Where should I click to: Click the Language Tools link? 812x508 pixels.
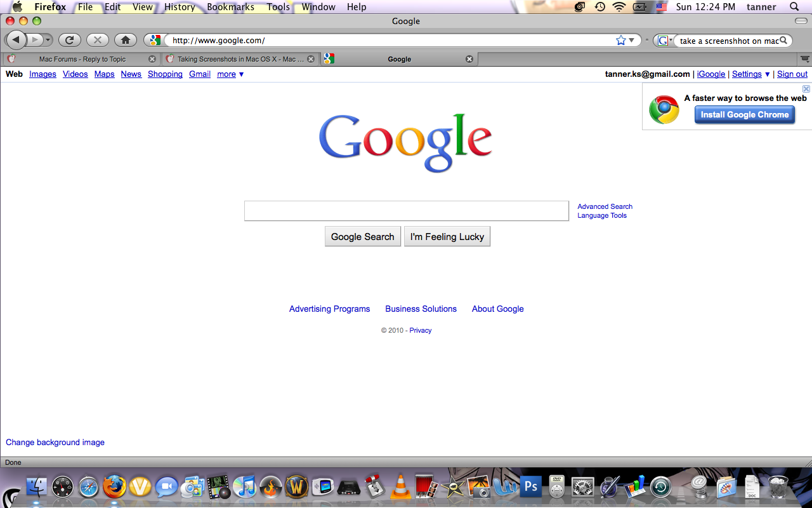(x=602, y=215)
